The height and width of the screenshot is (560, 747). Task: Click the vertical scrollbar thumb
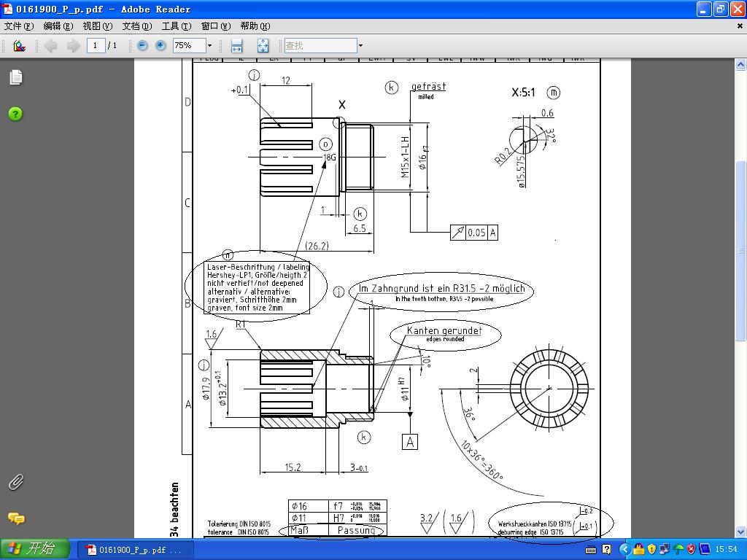click(740, 251)
